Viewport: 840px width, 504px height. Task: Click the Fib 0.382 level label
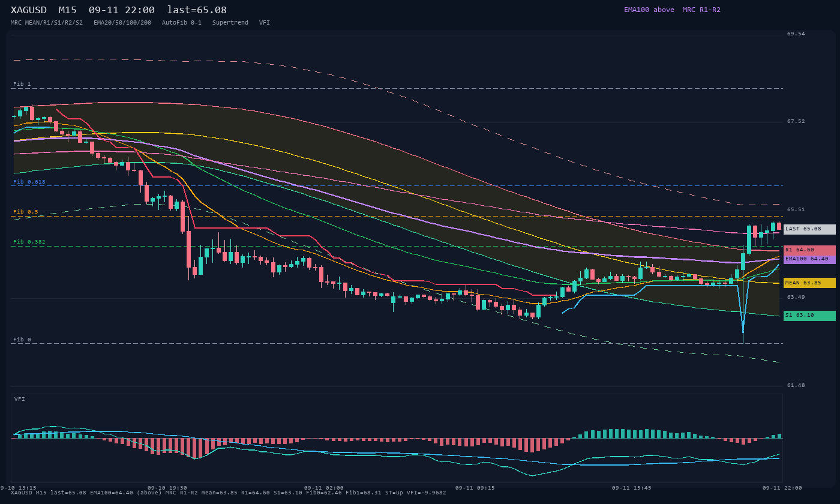point(29,242)
